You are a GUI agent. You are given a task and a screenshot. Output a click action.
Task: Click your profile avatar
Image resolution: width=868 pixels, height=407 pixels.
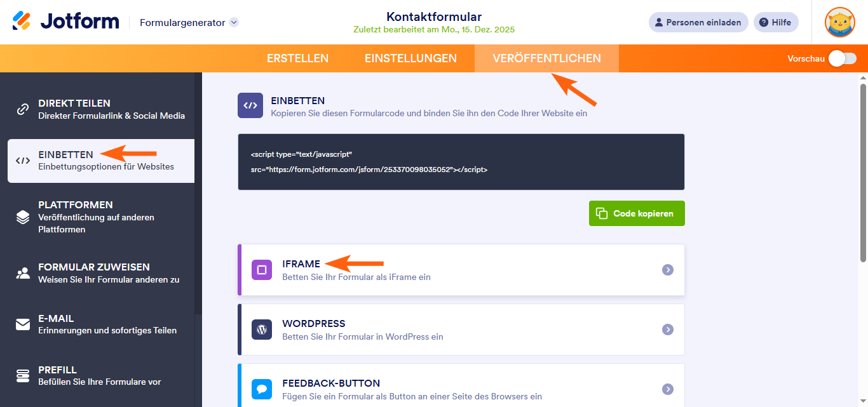(x=839, y=22)
